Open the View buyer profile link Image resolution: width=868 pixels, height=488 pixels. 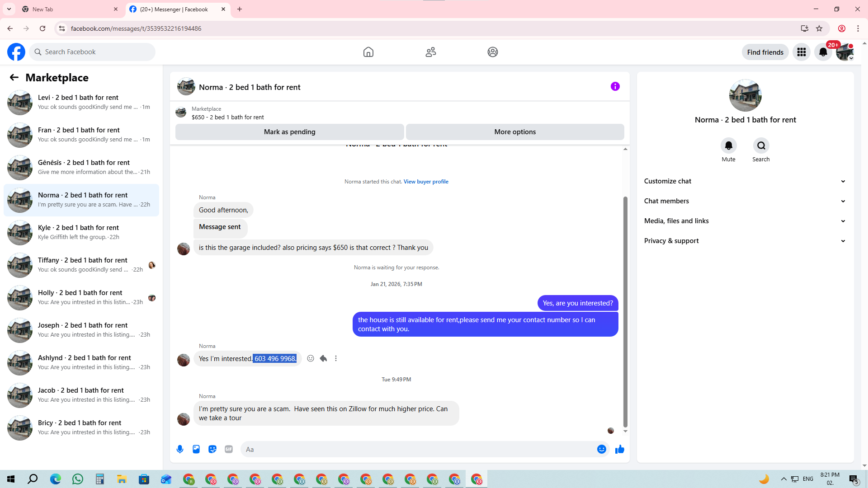[x=426, y=182]
